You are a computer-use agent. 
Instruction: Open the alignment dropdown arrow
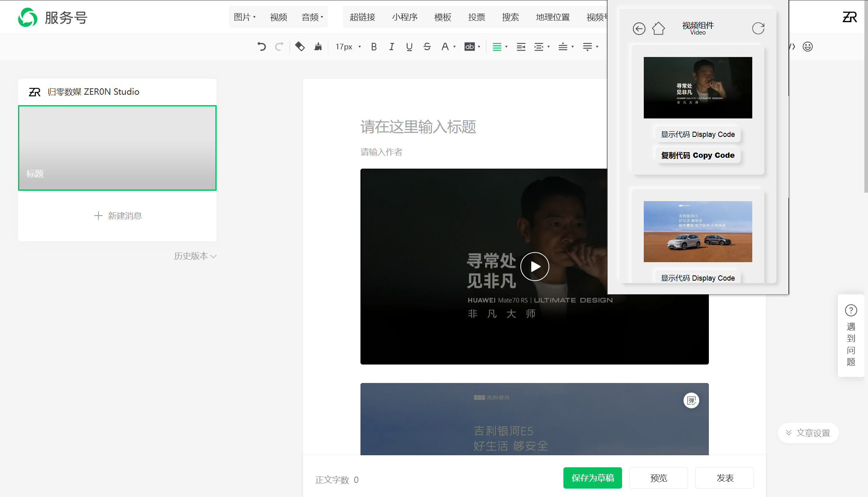pyautogui.click(x=506, y=47)
